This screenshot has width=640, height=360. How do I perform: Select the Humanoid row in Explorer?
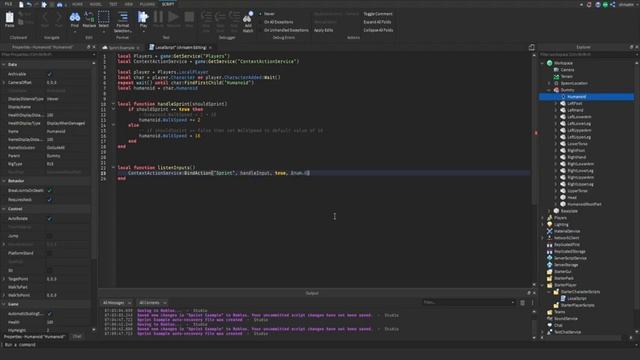tap(587, 97)
